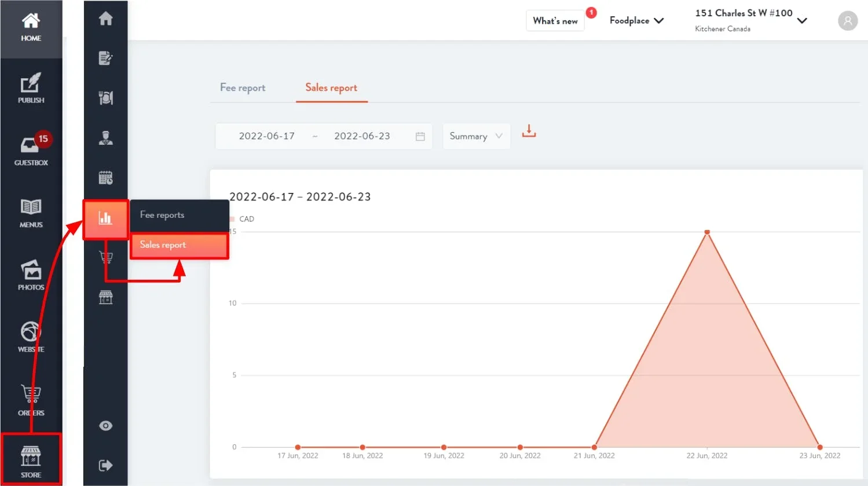Click the 21 Jun data point on chart
Viewport: 868px width, 486px height.
(x=594, y=447)
